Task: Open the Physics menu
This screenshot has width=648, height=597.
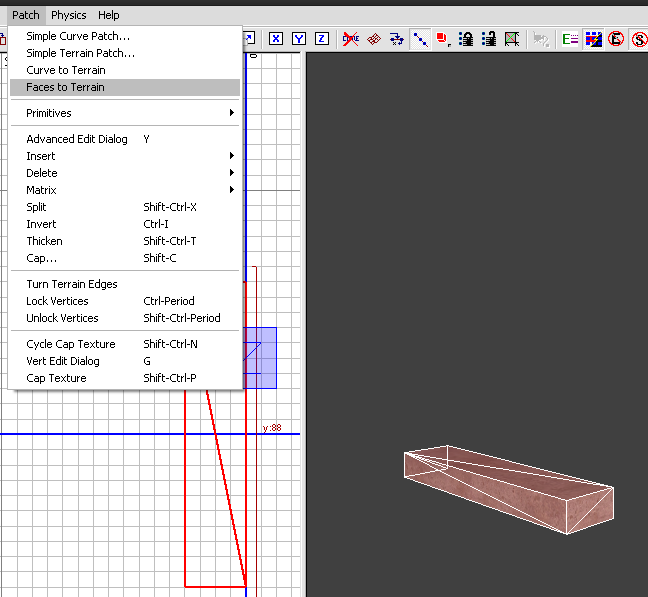Action: tap(69, 15)
